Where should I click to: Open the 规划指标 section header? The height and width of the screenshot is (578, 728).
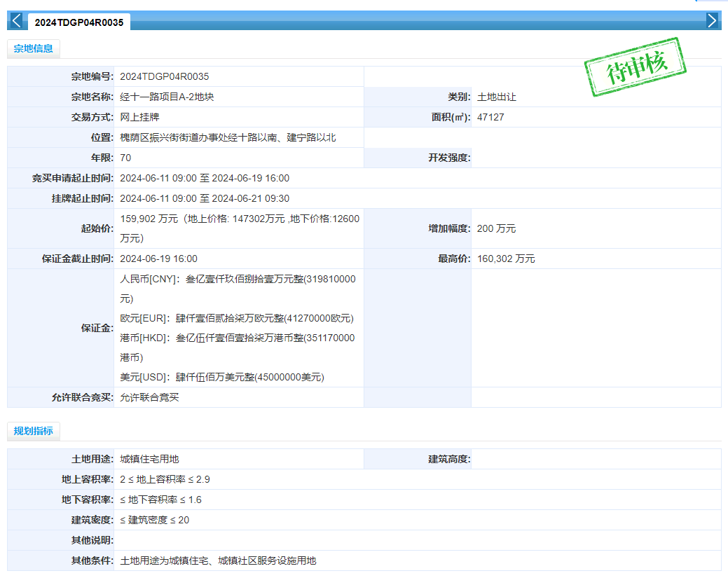point(34,431)
